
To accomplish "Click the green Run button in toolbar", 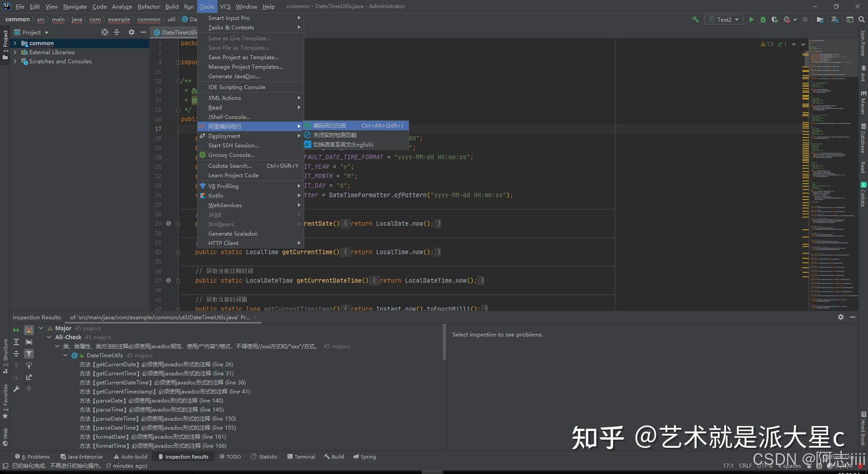I will click(751, 19).
